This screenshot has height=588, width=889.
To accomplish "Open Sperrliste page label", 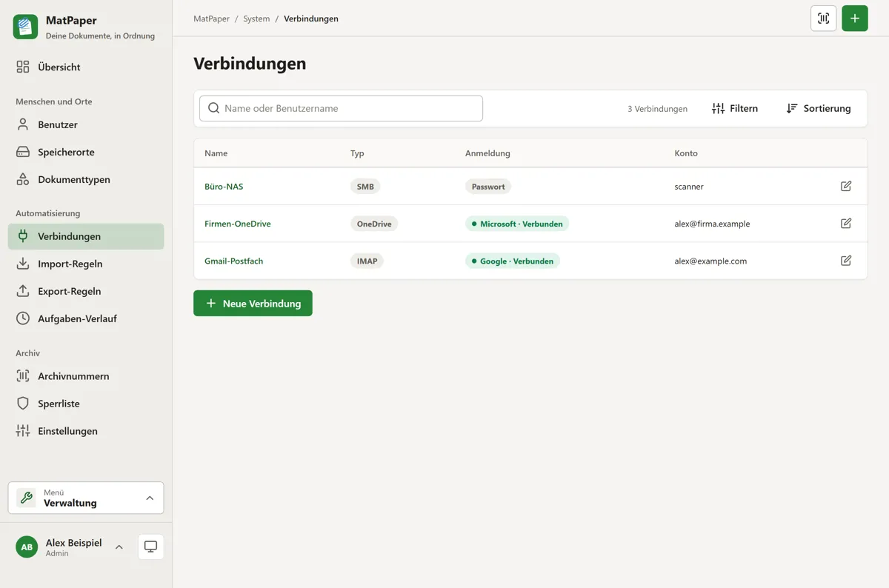I will 59,404.
